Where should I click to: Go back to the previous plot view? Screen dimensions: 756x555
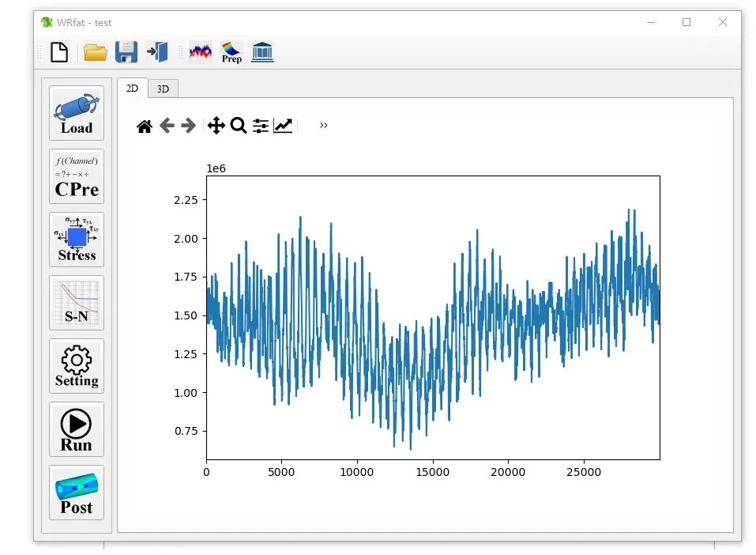pyautogui.click(x=167, y=126)
